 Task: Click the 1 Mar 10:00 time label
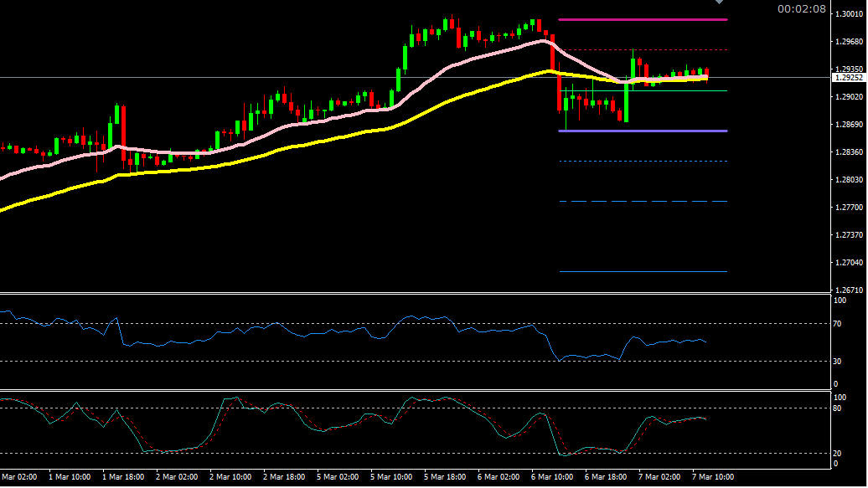(x=70, y=477)
